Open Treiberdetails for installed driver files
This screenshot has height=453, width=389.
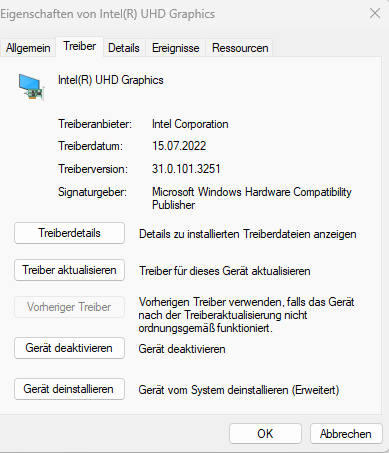pos(69,233)
